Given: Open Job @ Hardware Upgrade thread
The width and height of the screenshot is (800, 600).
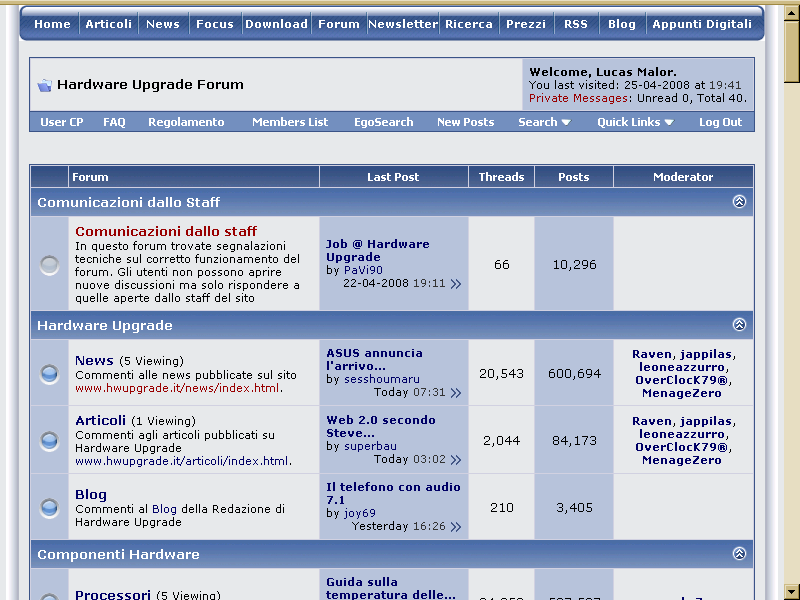Looking at the screenshot, I should coord(378,251).
